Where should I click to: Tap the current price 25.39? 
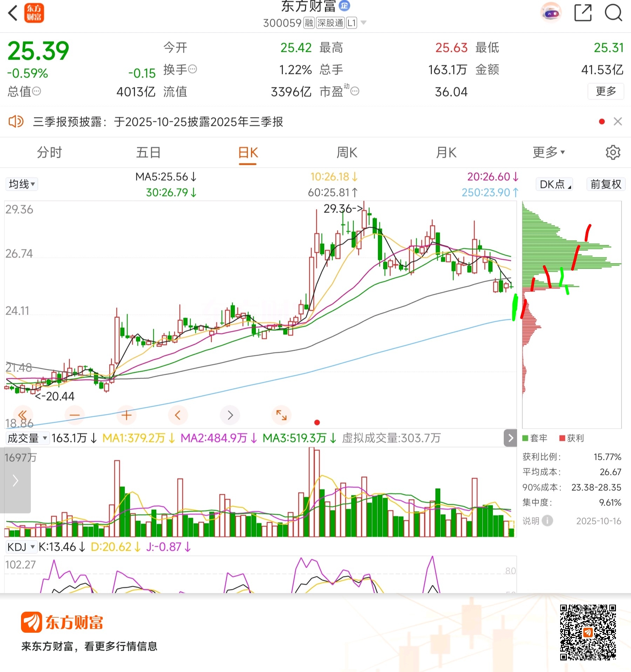tap(38, 51)
